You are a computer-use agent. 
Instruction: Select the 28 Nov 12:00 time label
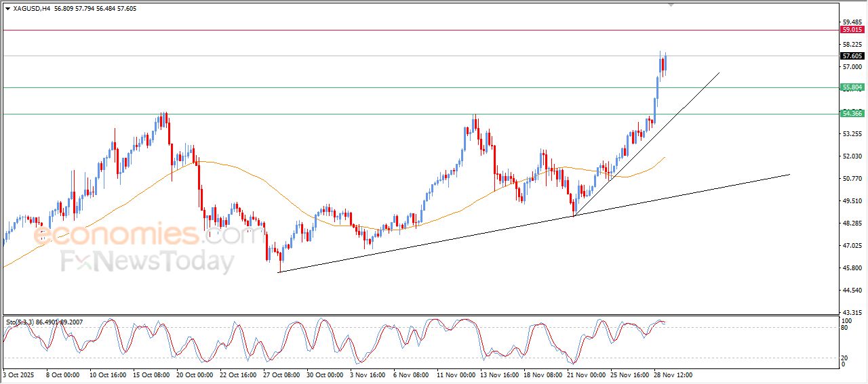coord(673,374)
